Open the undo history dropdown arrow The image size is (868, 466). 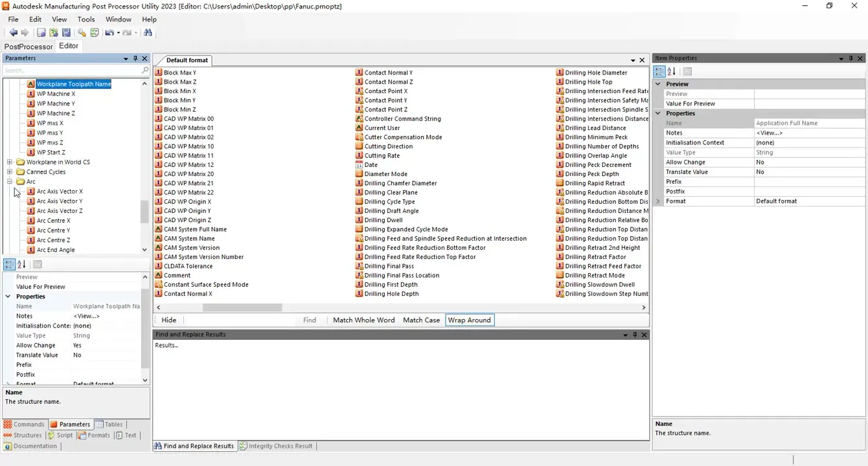coord(117,32)
